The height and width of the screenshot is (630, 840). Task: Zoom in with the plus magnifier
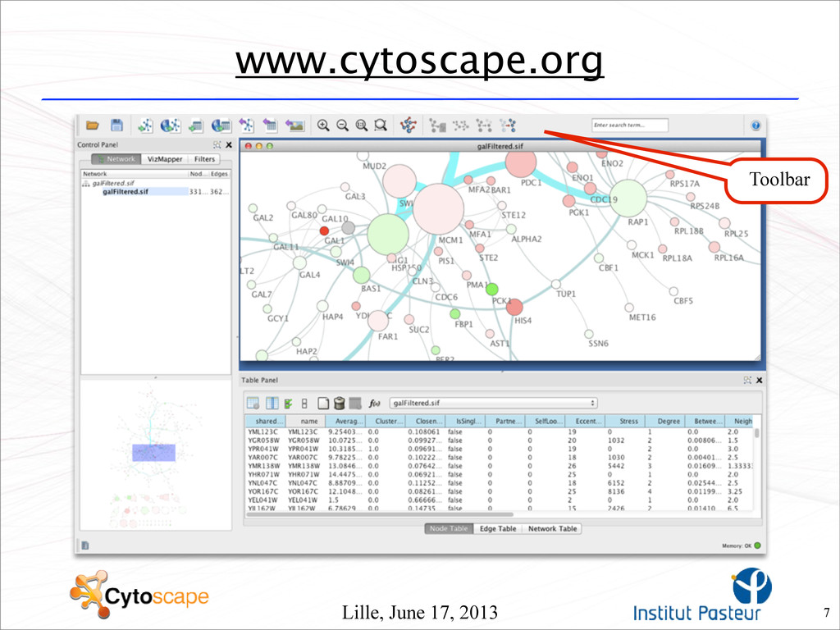click(323, 126)
